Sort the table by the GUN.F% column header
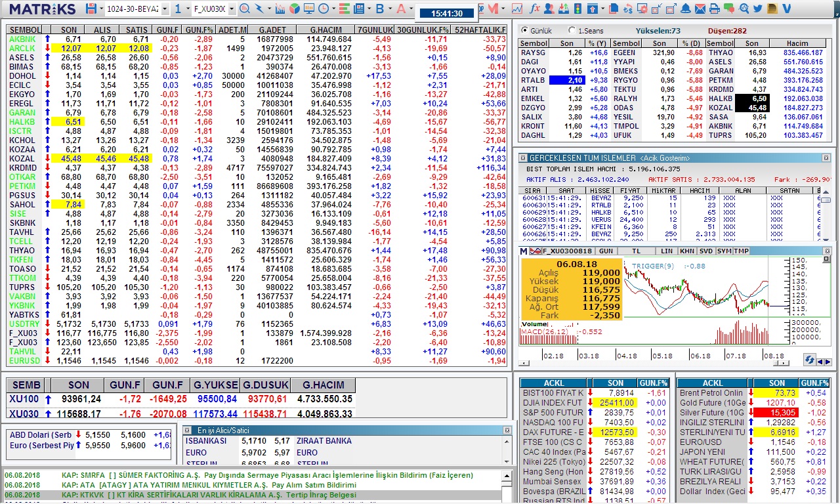Image resolution: width=840 pixels, height=504 pixels. (x=199, y=30)
